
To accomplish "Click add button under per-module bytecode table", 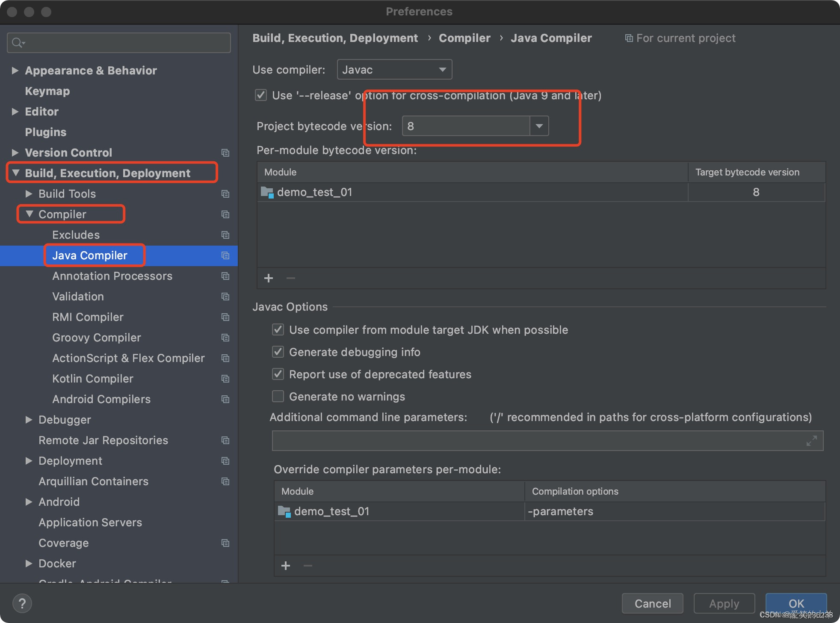I will coord(269,278).
